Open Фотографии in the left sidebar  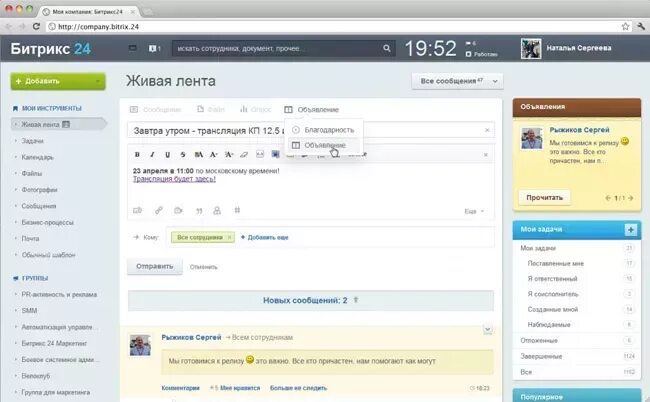(x=39, y=190)
